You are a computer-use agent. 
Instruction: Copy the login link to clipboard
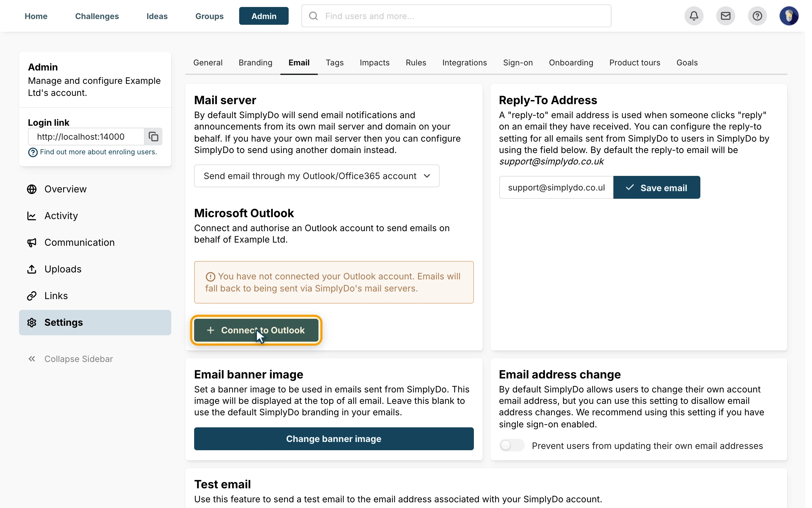153,137
